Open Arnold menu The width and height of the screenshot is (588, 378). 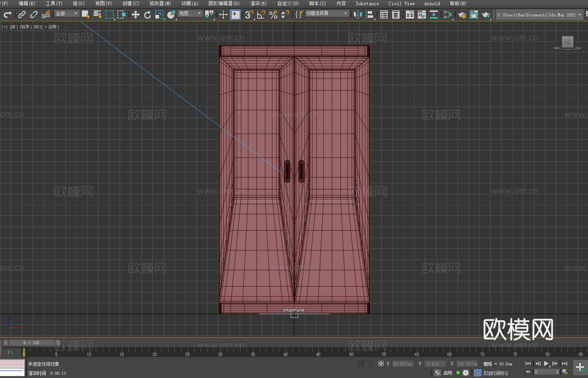tap(432, 3)
